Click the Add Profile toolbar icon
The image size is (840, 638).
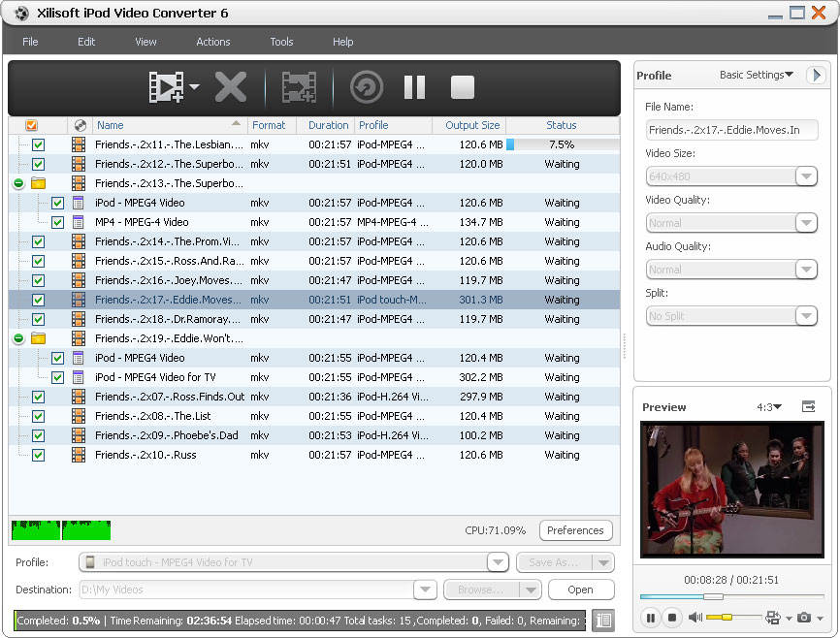(x=299, y=88)
